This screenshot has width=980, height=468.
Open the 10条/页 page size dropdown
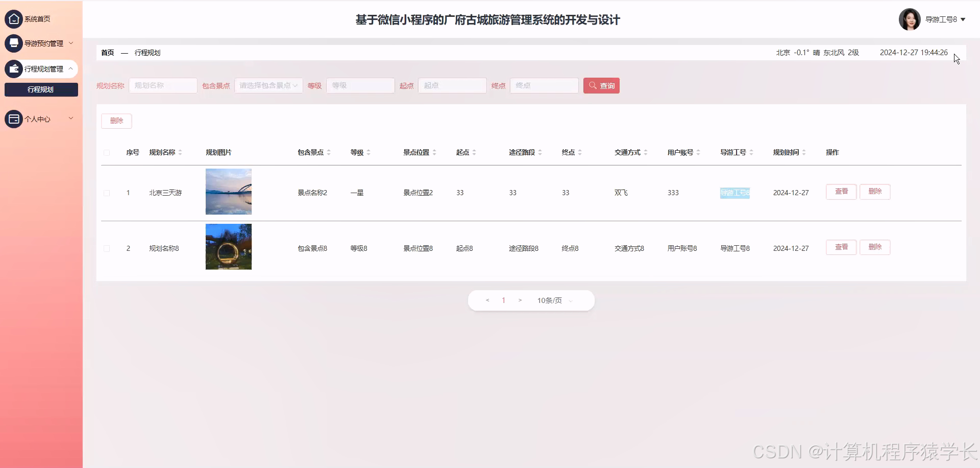click(550, 300)
